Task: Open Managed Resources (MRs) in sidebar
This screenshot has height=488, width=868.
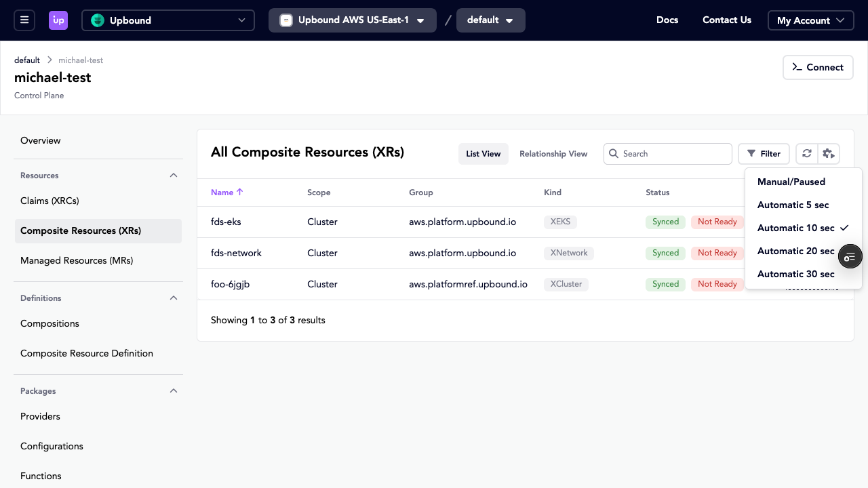Action: point(77,261)
